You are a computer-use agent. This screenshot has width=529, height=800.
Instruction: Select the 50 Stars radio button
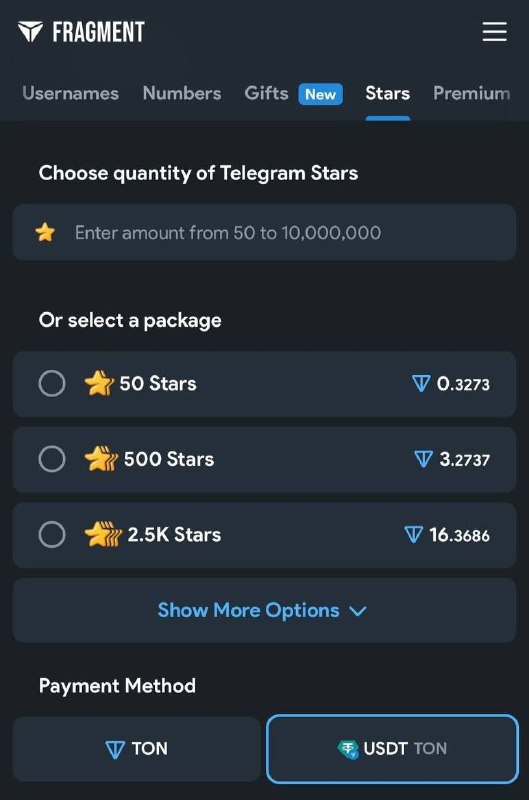tap(52, 383)
